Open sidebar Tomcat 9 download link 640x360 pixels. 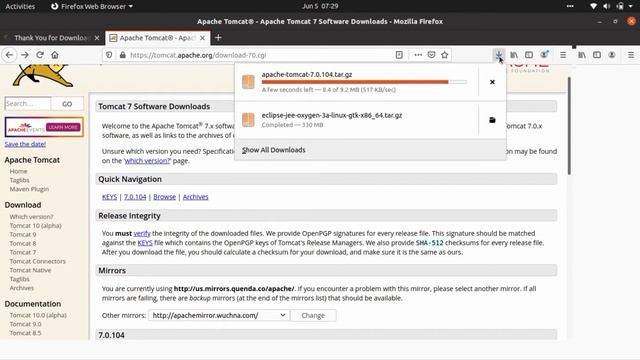(23, 235)
